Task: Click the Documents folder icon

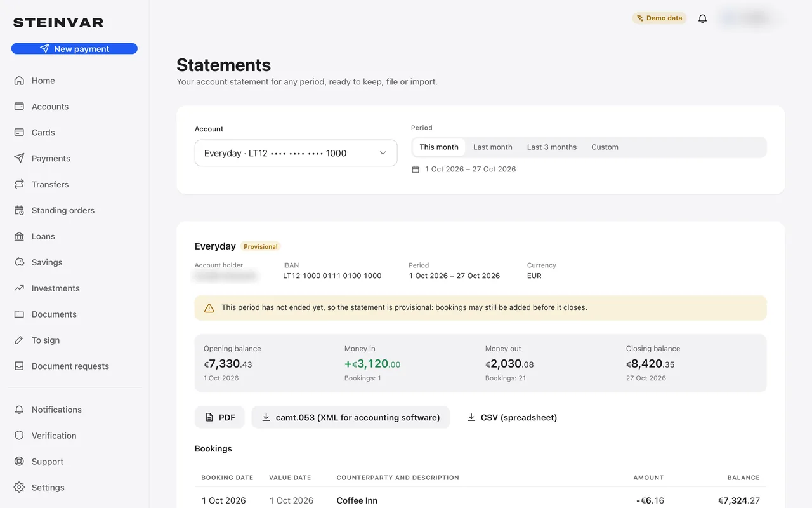Action: click(x=19, y=315)
